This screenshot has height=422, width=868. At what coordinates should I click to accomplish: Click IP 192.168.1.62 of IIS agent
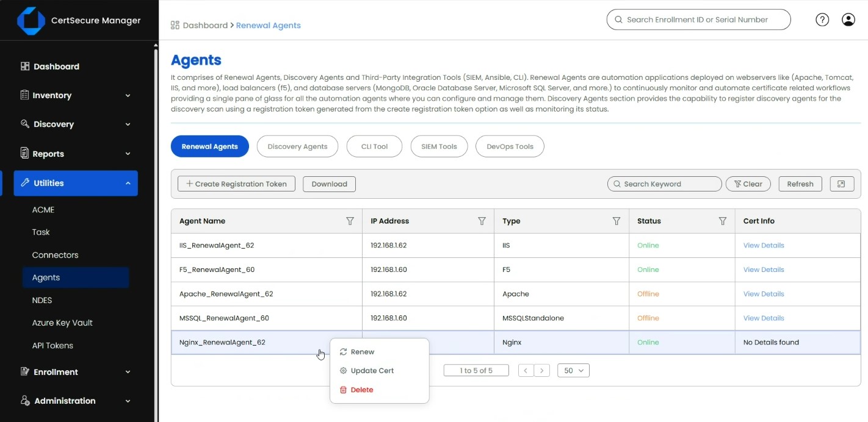tap(388, 245)
